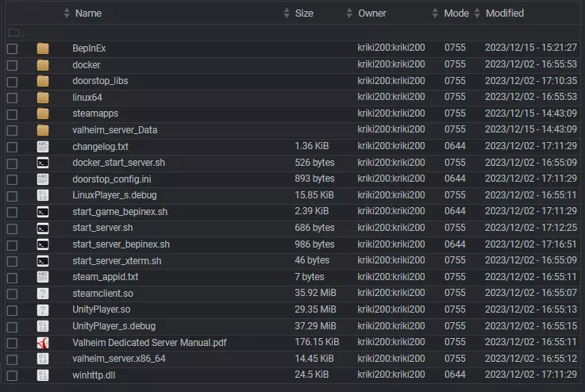Sort file list by Name column

(88, 13)
